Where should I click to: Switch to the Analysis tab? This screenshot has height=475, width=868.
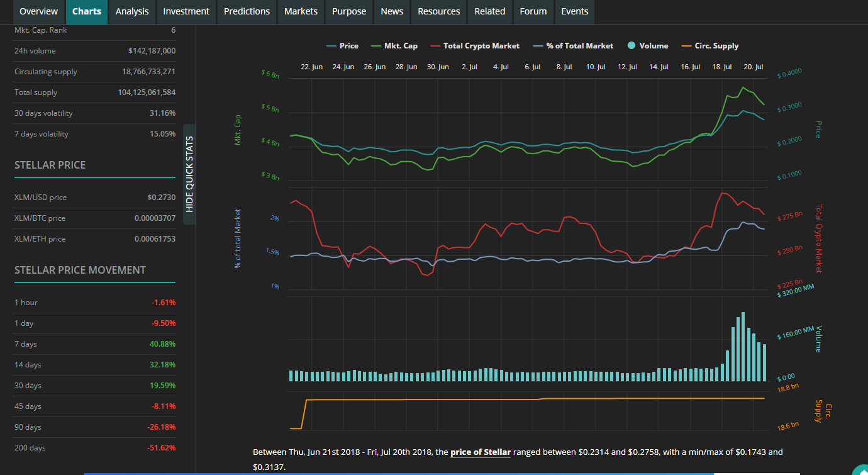click(x=132, y=11)
